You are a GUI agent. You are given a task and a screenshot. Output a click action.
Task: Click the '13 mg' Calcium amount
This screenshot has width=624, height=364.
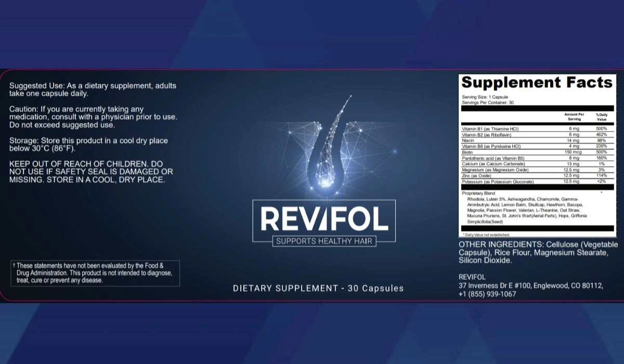574,164
